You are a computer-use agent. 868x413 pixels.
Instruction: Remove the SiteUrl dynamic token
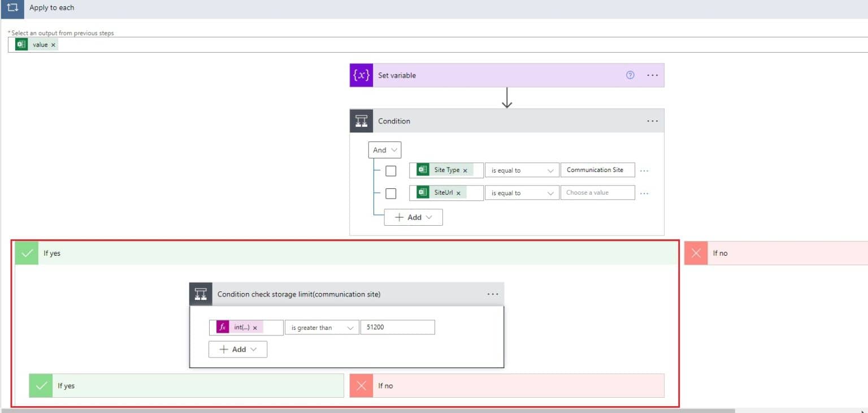[x=458, y=193]
